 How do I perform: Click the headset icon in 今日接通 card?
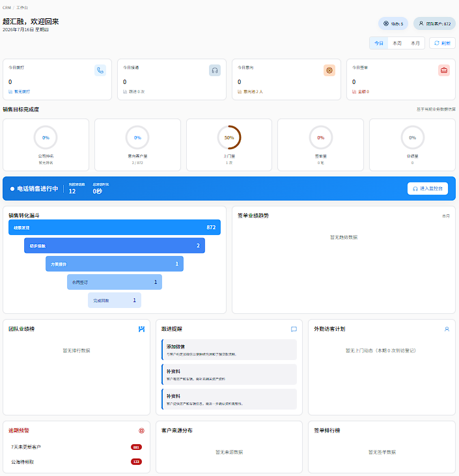click(215, 70)
